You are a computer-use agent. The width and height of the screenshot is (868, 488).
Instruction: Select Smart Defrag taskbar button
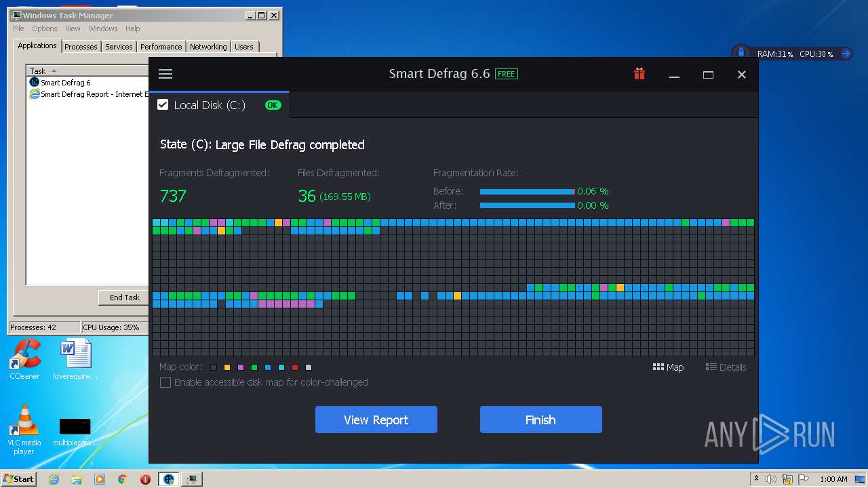[x=169, y=479]
